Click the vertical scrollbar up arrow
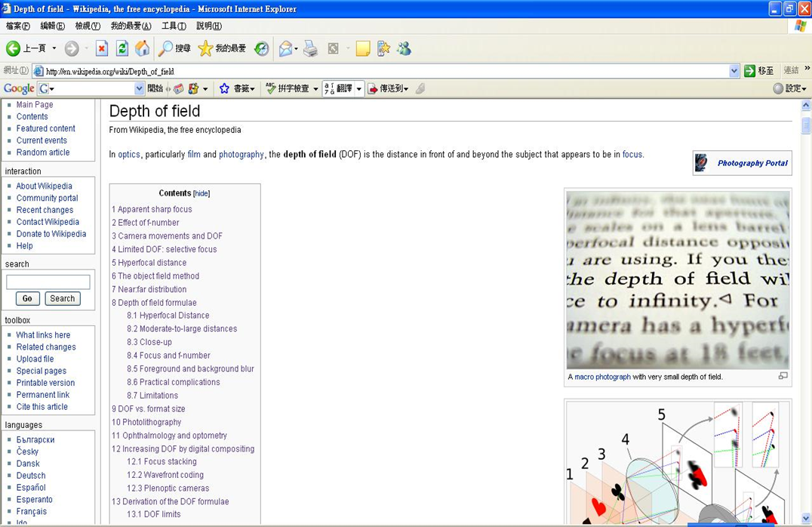Image resolution: width=812 pixels, height=527 pixels. coord(806,105)
